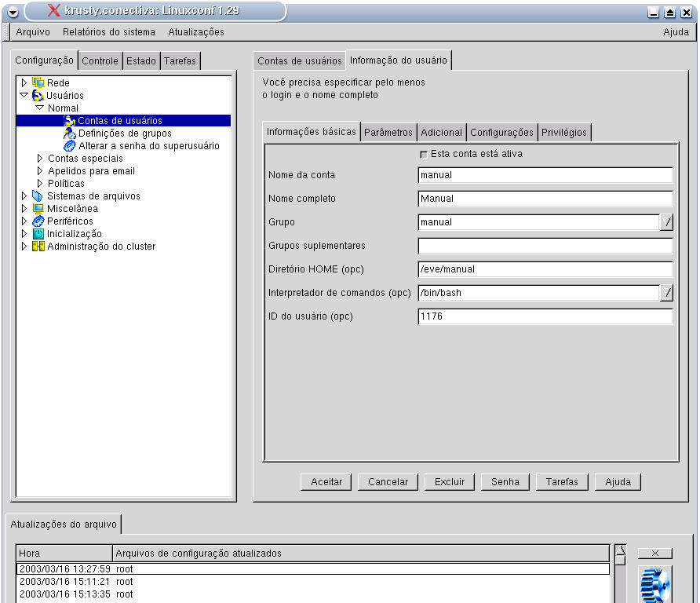Open the Relatórios do sistema menu

[x=109, y=32]
